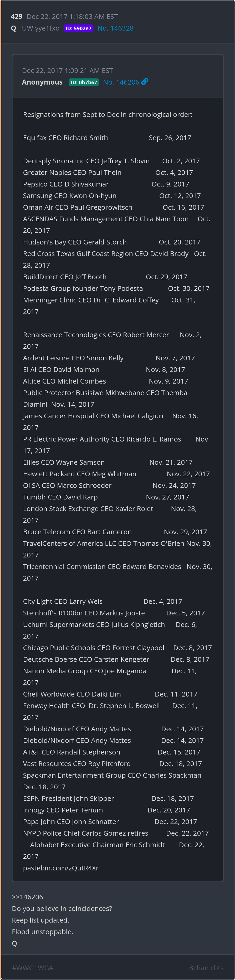Click the "Flood unstoppable." line
Viewport: 235px width, 980px height.
pos(43,932)
